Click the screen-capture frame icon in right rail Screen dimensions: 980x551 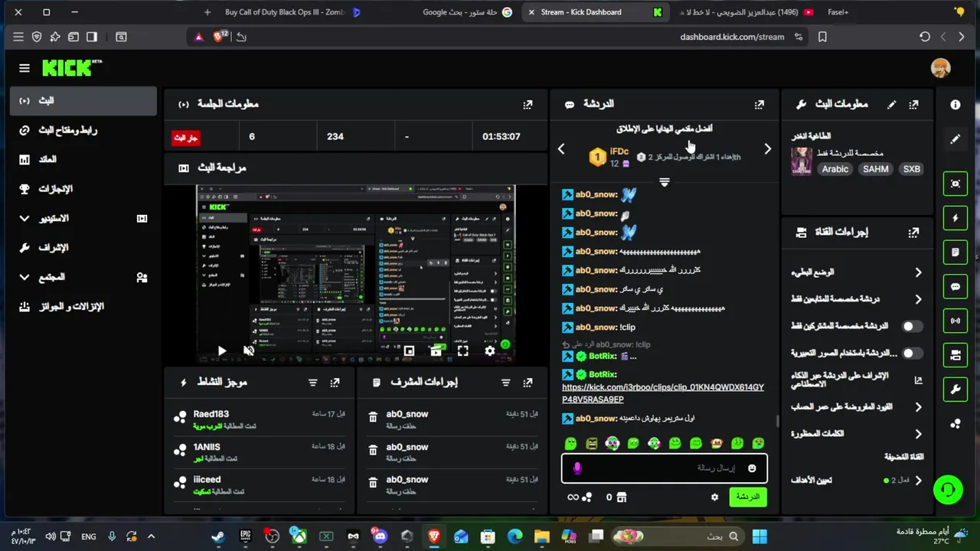pyautogui.click(x=955, y=184)
